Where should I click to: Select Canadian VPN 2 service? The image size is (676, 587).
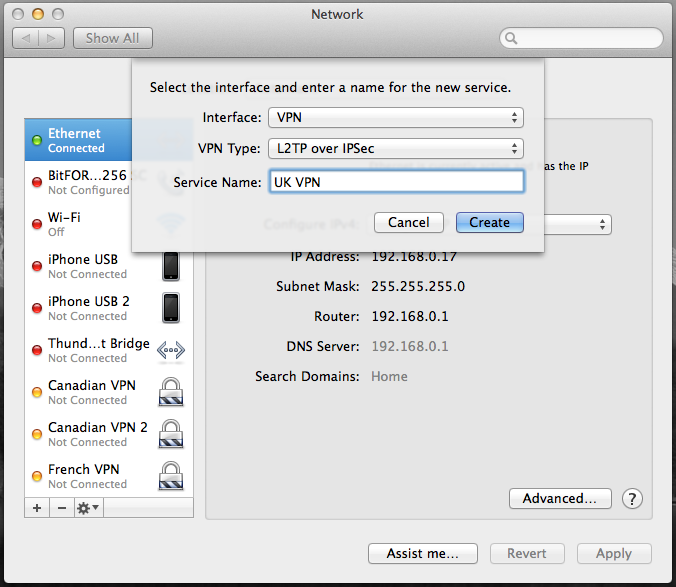point(97,434)
